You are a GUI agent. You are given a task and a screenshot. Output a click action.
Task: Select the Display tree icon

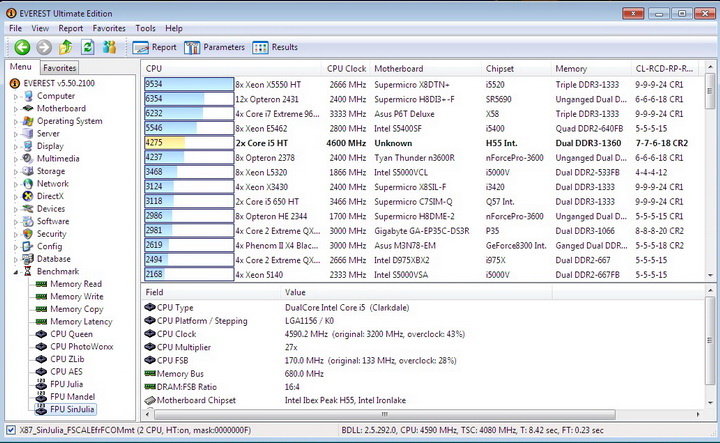28,146
